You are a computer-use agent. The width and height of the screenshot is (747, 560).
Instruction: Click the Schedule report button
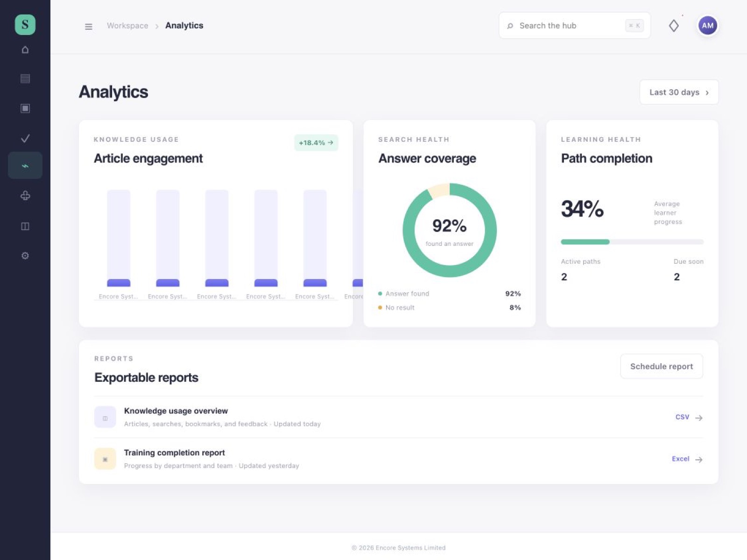click(662, 366)
